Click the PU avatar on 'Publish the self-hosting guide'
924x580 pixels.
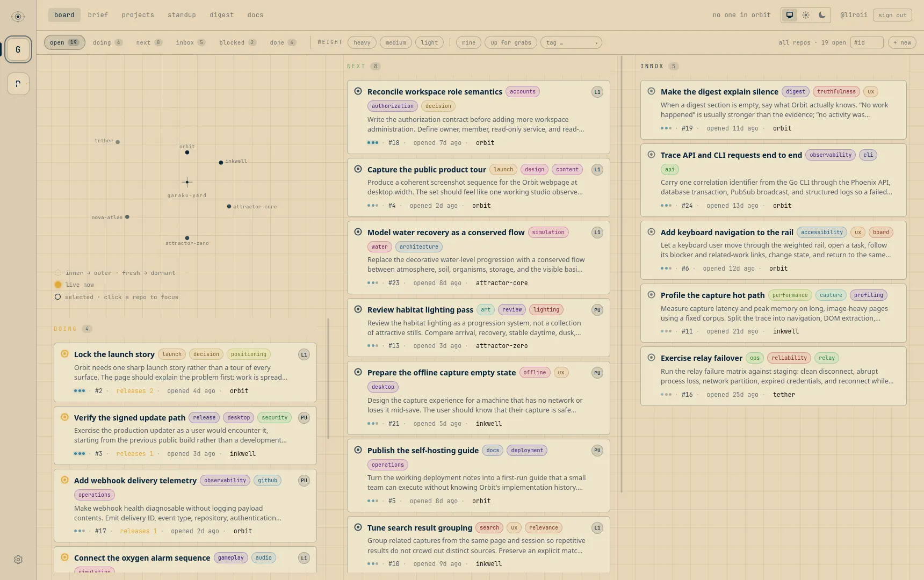[597, 451]
